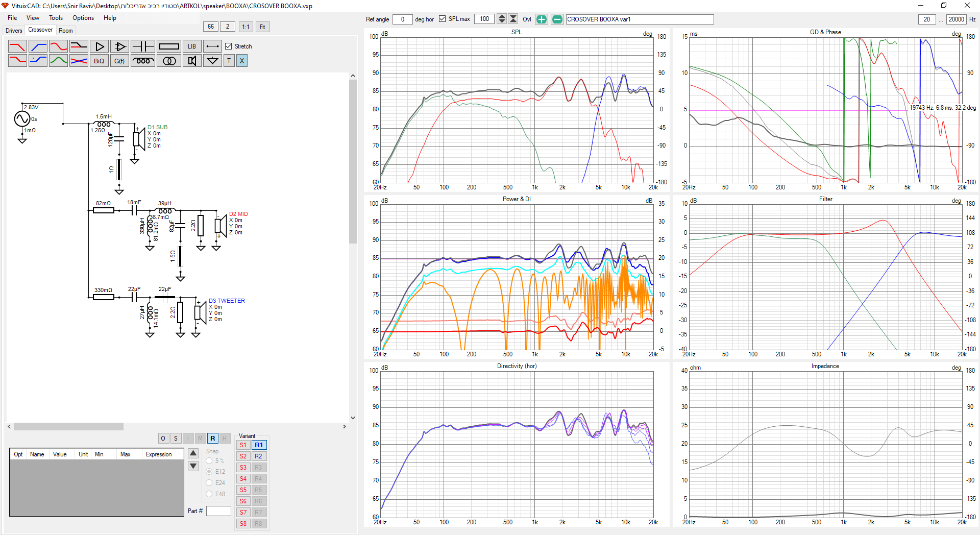Add an overlay with the green plus
The height and width of the screenshot is (535, 980).
pos(542,19)
